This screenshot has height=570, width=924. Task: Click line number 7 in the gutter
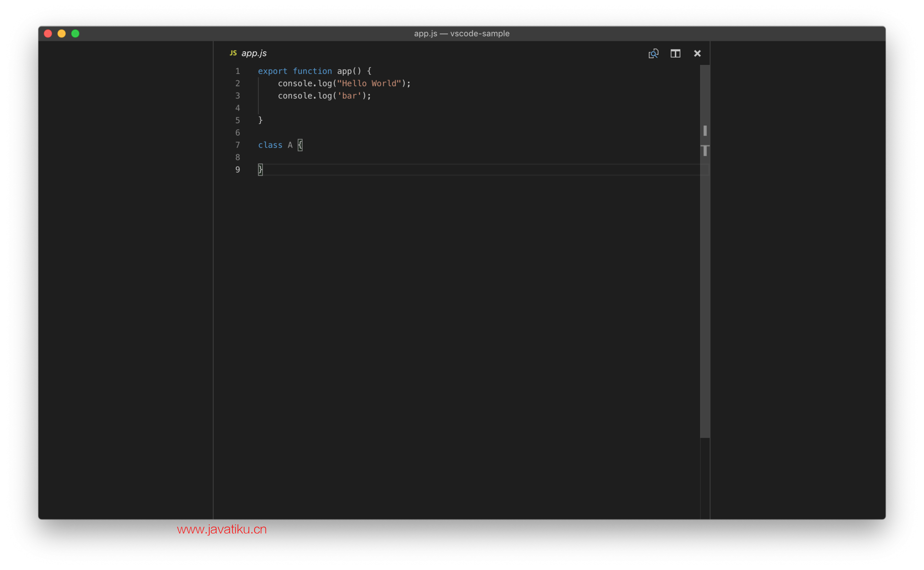[x=237, y=145]
